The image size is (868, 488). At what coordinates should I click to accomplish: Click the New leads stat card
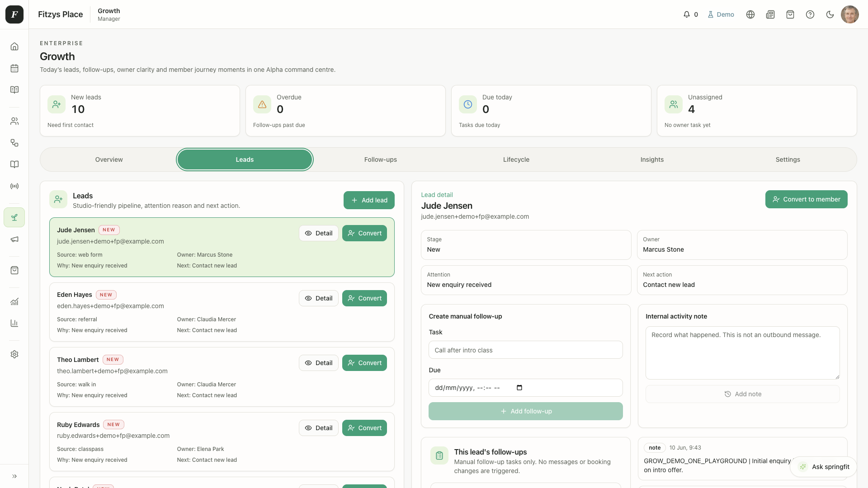[x=140, y=111]
